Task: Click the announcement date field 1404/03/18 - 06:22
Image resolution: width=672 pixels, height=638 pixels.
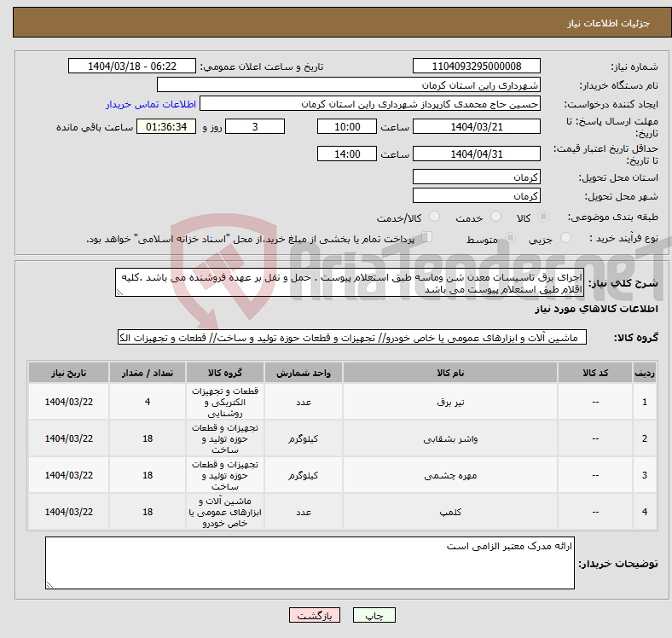Action: coord(132,67)
